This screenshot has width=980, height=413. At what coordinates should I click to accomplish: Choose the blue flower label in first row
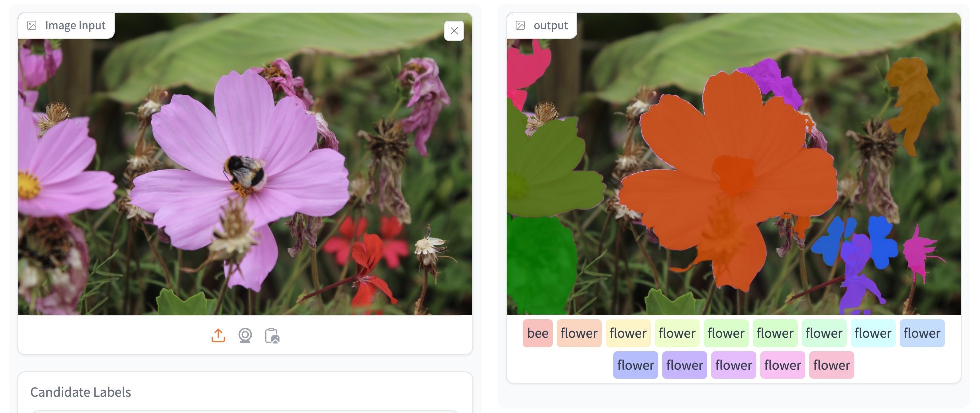(x=922, y=333)
